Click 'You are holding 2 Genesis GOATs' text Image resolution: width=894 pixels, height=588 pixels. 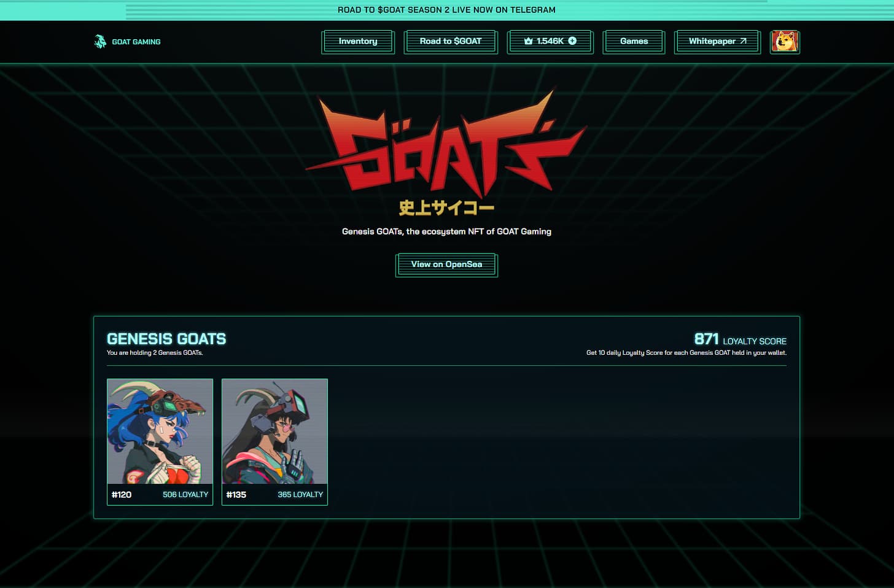155,353
